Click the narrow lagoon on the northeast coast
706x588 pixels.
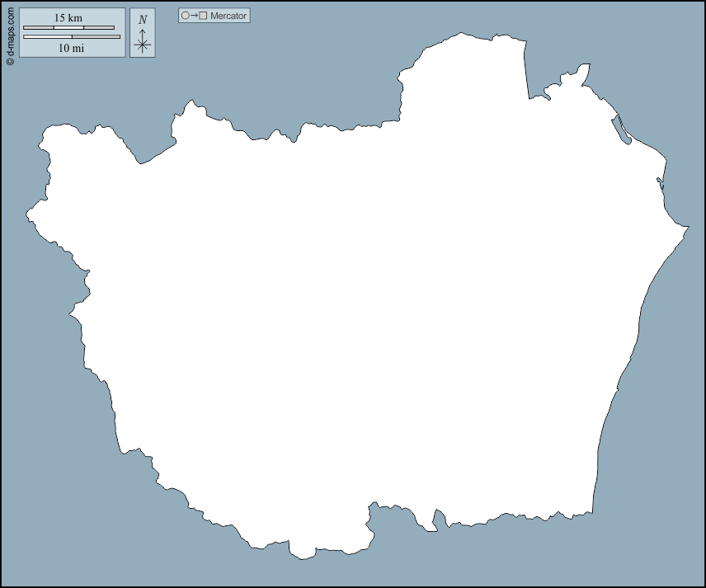[x=620, y=129]
